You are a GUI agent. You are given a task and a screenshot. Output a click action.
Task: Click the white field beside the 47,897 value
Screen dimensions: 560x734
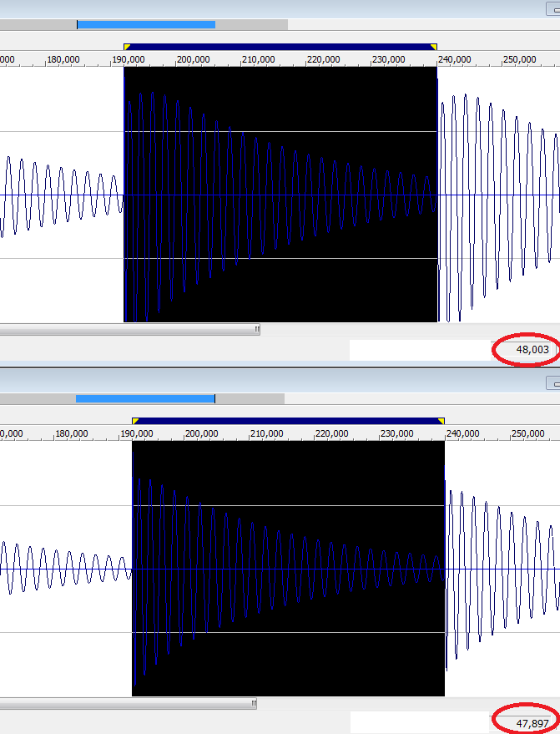(420, 723)
